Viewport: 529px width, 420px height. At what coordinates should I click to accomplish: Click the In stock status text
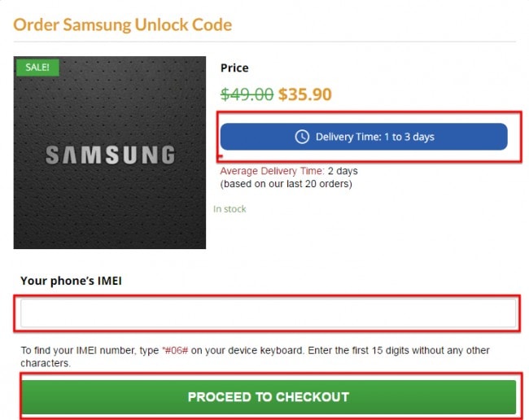(230, 209)
